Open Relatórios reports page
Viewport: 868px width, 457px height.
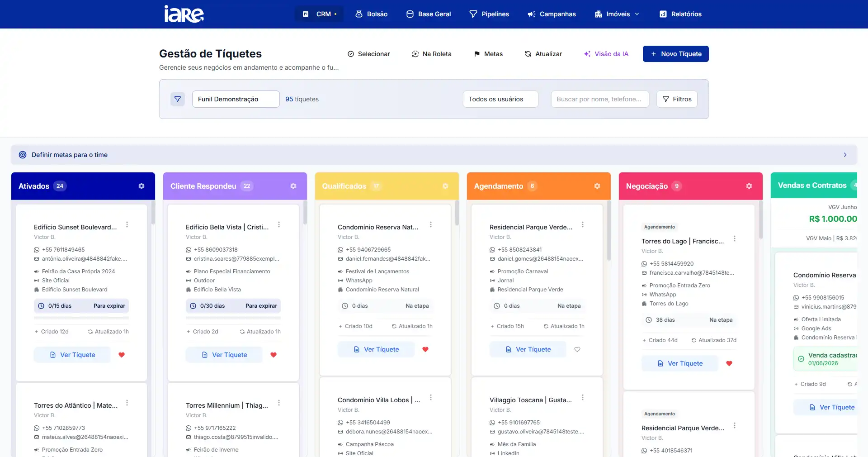[680, 14]
